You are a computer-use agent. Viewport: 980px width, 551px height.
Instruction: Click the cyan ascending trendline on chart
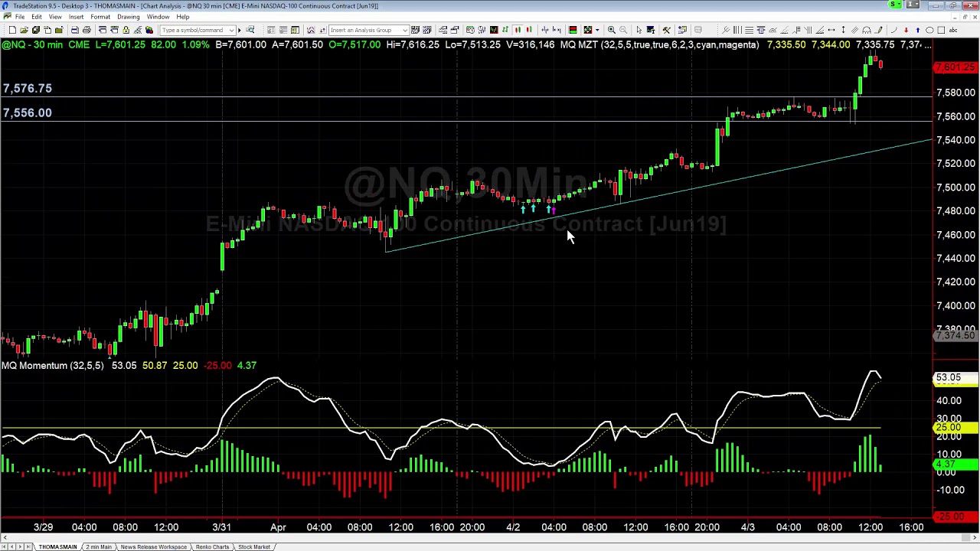coord(658,195)
